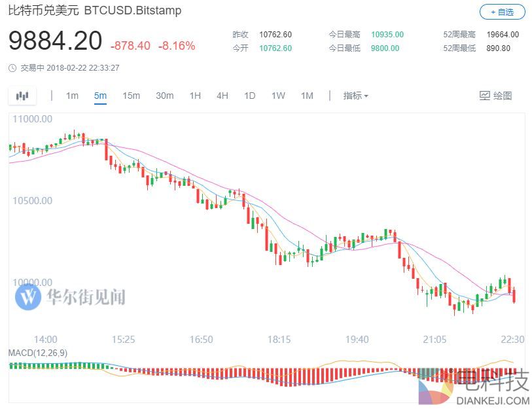This screenshot has width=532, height=409.
Task: Click the candlestick chart type icon
Action: (23, 96)
